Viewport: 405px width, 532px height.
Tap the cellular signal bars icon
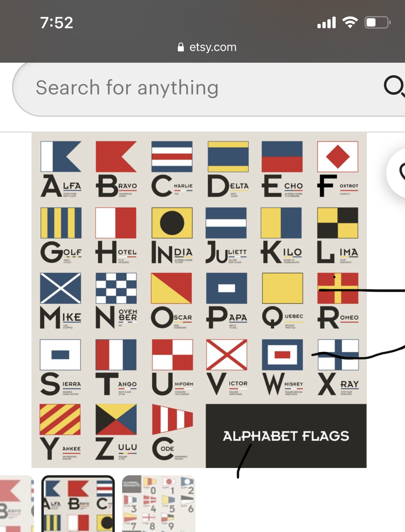(326, 23)
